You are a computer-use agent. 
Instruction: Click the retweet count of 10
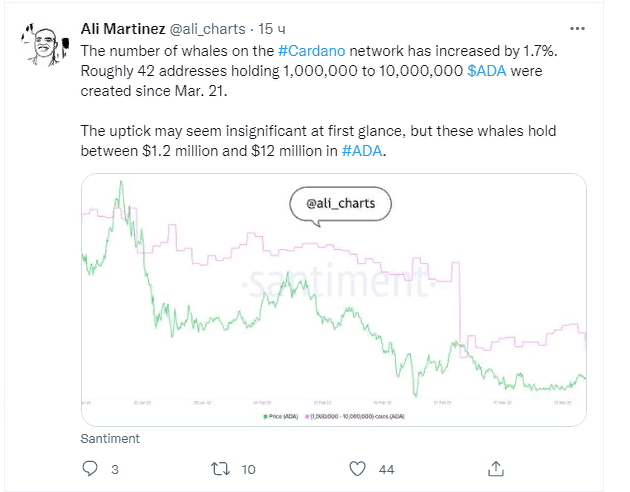[x=250, y=469]
